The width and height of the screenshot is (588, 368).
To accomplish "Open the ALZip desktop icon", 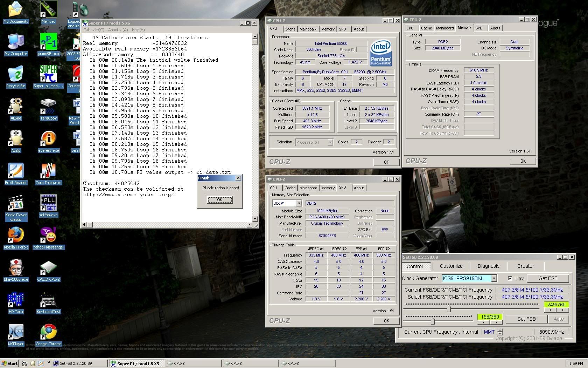I will (16, 142).
